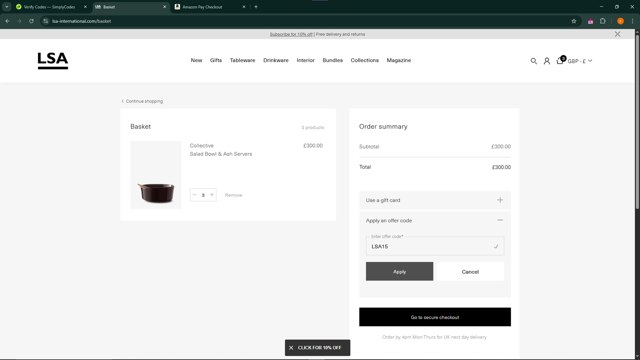Open the Collections menu item
This screenshot has height=360, width=640.
(364, 60)
